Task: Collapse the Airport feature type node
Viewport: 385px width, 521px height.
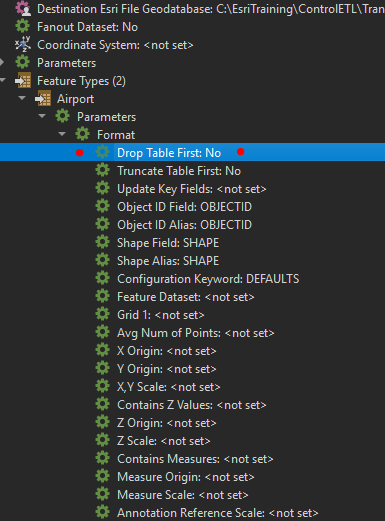Action: 22,98
